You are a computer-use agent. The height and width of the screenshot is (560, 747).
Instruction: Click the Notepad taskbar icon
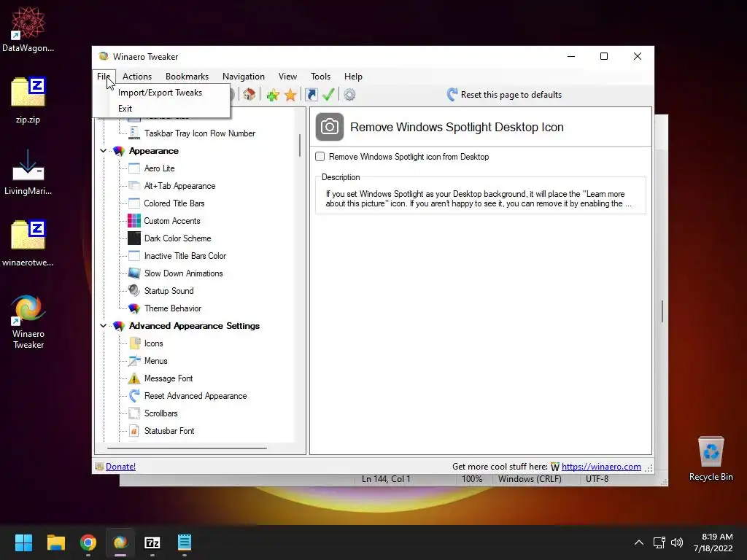pyautogui.click(x=185, y=542)
